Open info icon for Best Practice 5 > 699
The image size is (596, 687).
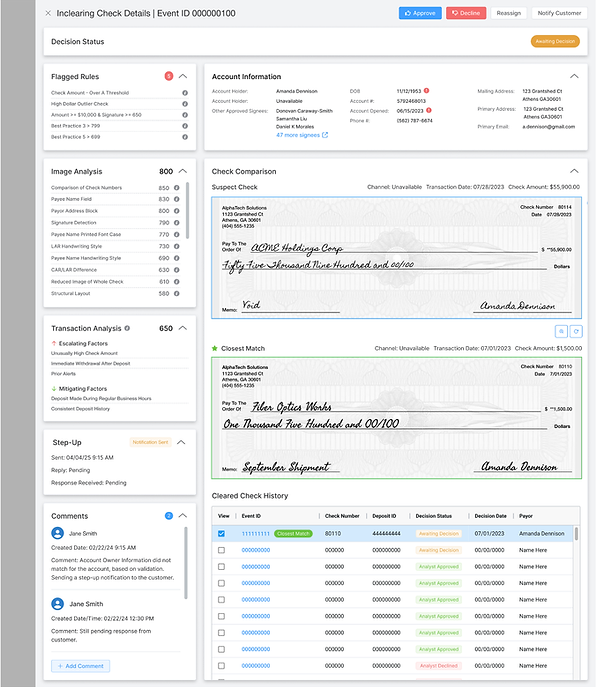[x=185, y=137]
